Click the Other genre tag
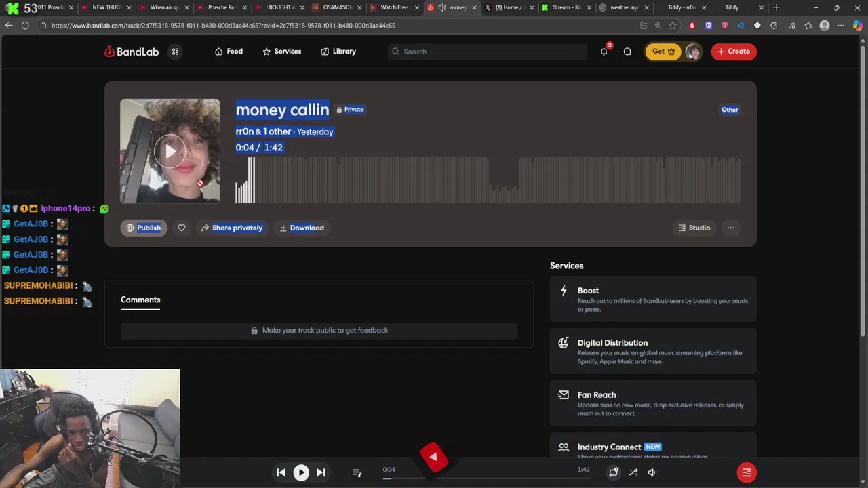Screen dimensions: 868x488 730,110
